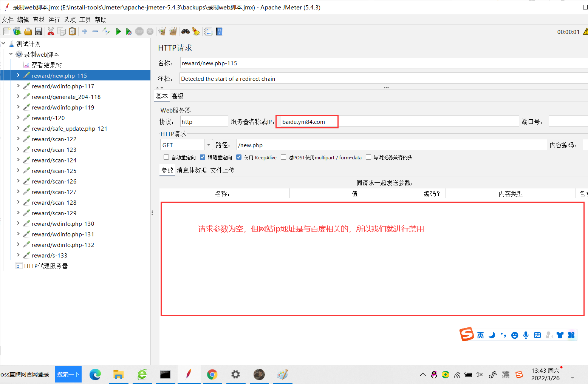This screenshot has width=588, height=384.
Task: Open Chrome from the taskbar
Action: coord(212,375)
